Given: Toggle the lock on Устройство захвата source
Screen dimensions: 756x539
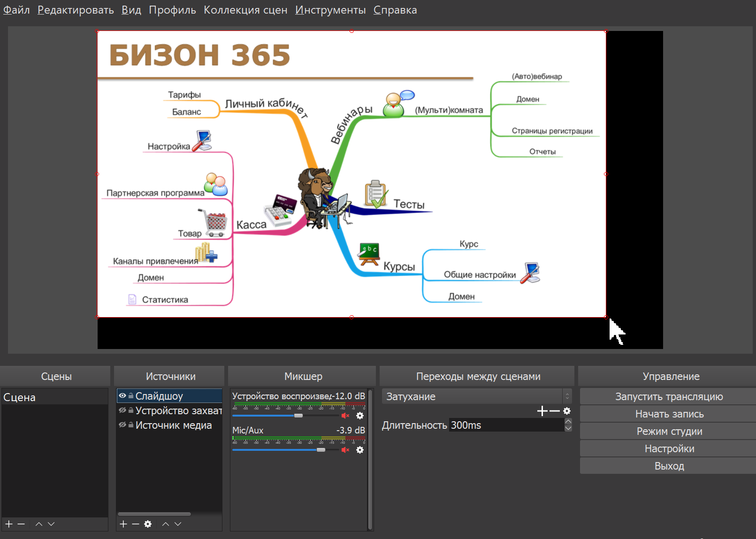Looking at the screenshot, I should [131, 410].
